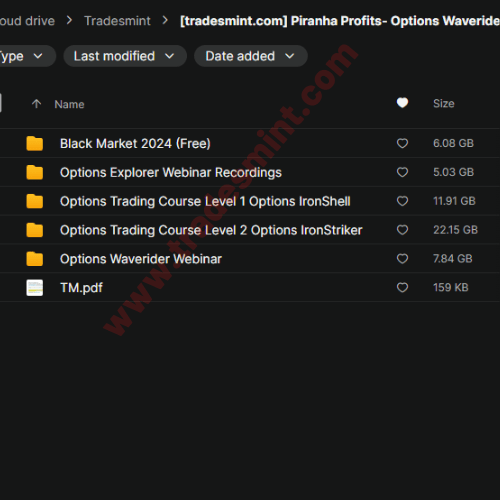This screenshot has width=500, height=500.
Task: Click the ascending sort arrow next to Name
Action: point(36,104)
